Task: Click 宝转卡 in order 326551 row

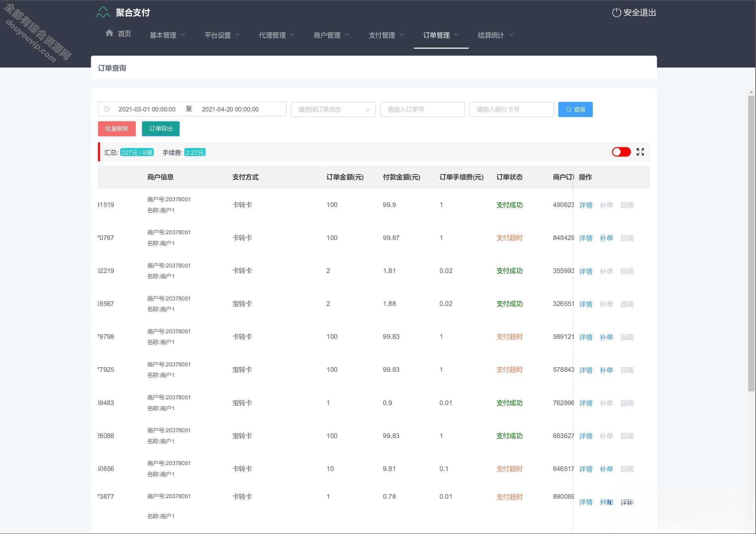Action: (x=242, y=303)
